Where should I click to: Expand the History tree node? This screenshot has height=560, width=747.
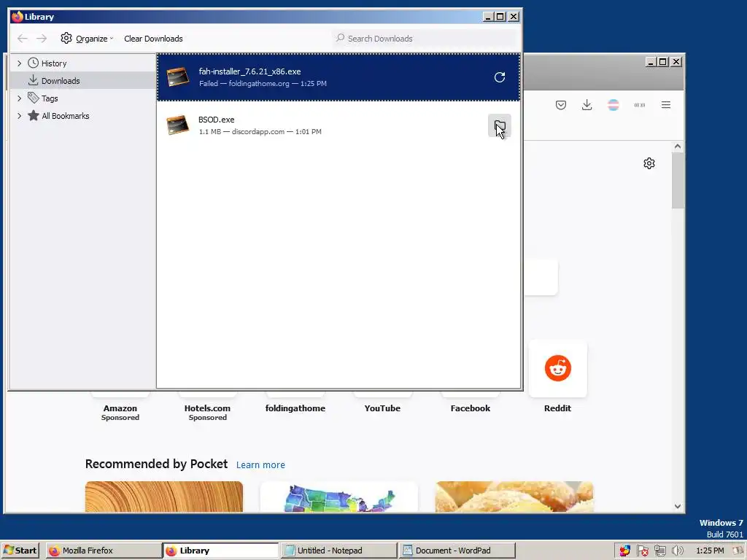tap(19, 63)
